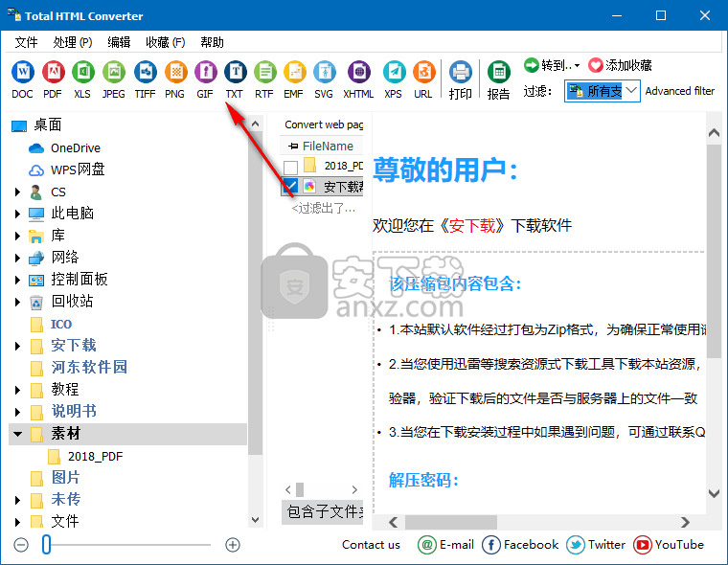
Task: Click the EMF format icon
Action: tap(294, 72)
